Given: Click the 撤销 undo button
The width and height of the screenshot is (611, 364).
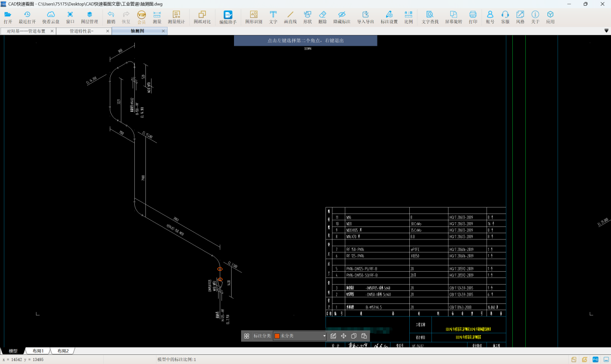Looking at the screenshot, I should [111, 17].
